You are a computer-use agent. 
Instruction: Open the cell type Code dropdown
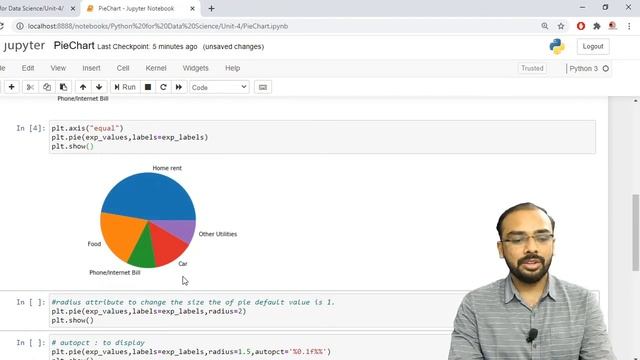coord(219,87)
